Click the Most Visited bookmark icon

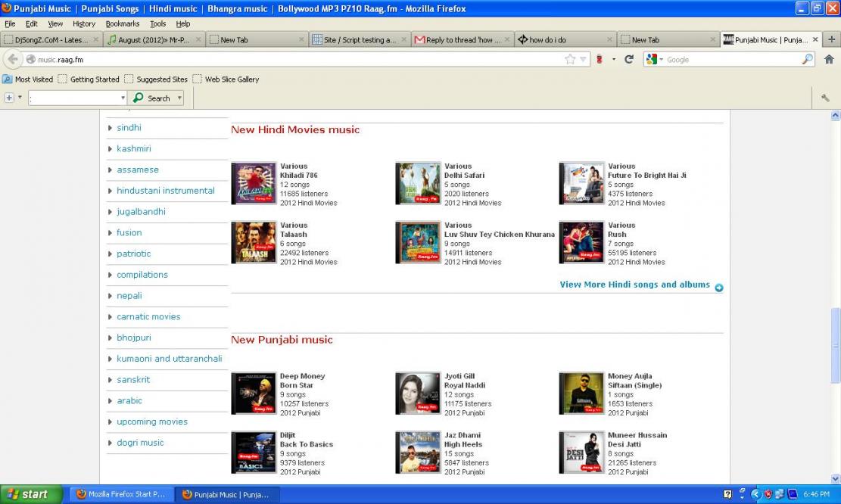[x=7, y=79]
